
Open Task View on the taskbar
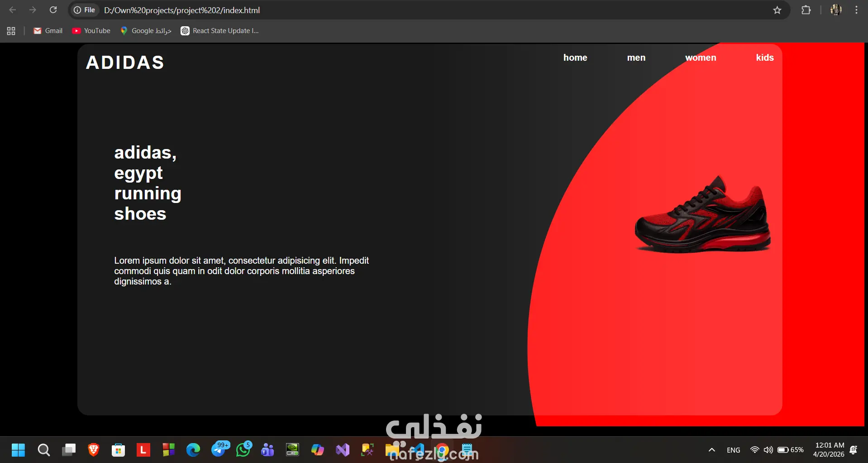[69, 450]
